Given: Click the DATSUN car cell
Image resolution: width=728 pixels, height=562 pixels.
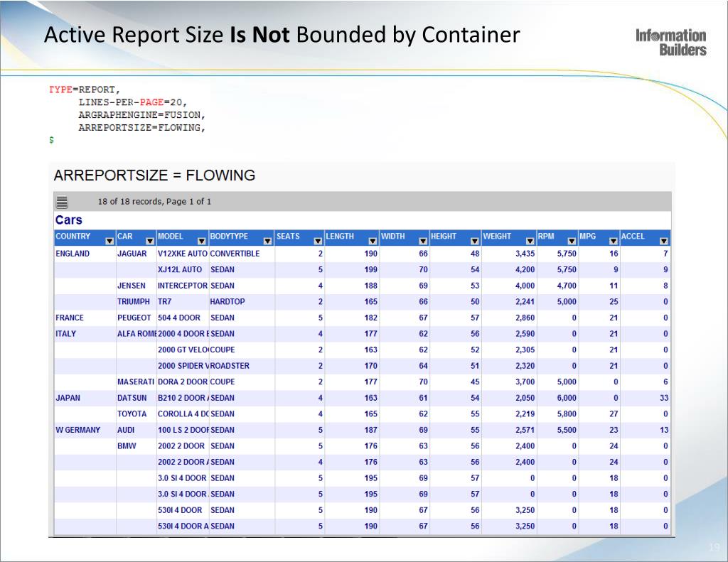Looking at the screenshot, I should [132, 398].
